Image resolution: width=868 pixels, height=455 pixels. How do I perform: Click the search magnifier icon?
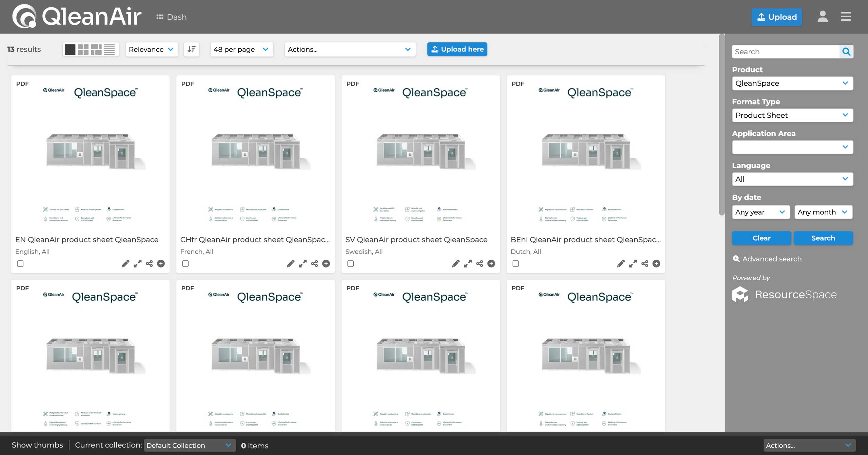point(846,52)
